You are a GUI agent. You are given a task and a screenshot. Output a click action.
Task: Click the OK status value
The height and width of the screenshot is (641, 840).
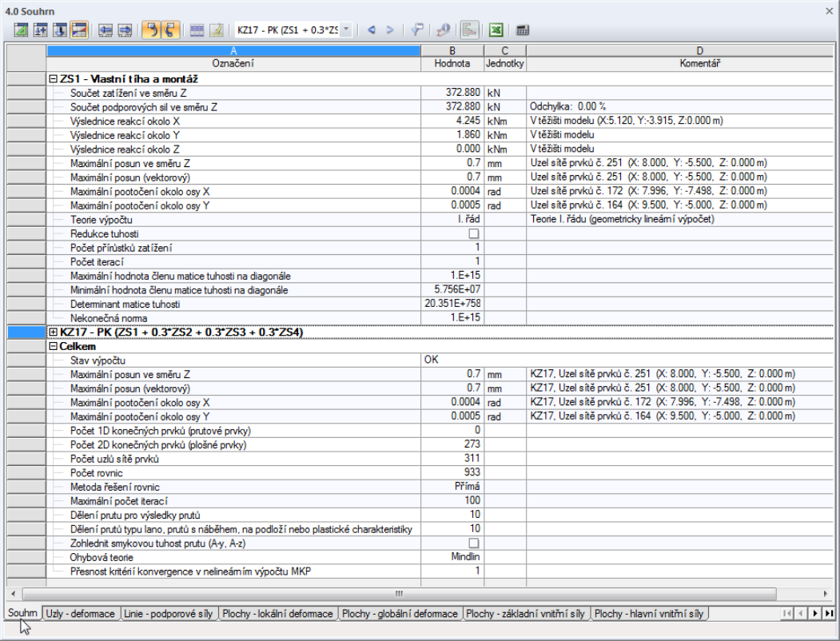pos(432,360)
